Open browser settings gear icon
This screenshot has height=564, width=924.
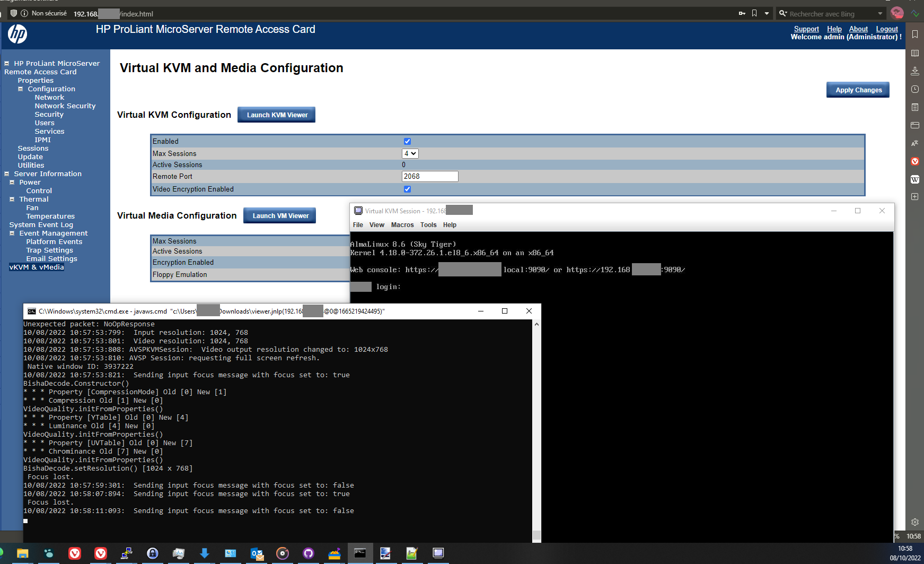tap(915, 522)
